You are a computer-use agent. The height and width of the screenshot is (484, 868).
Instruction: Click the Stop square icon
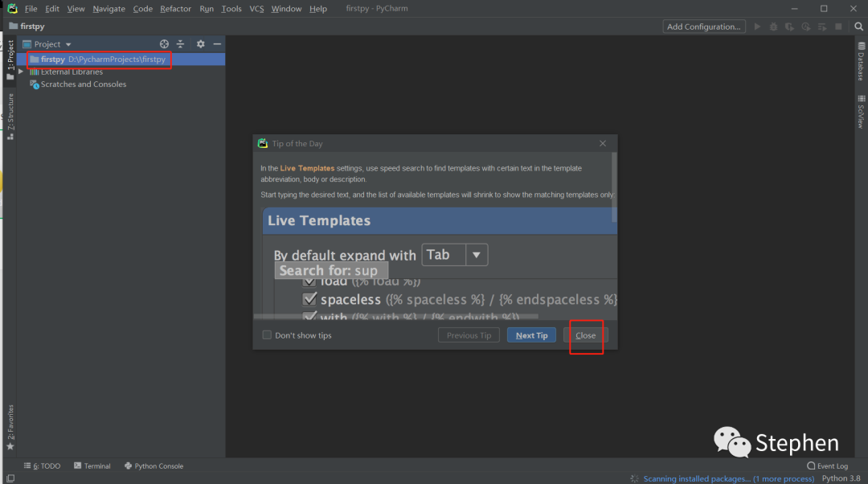838,27
